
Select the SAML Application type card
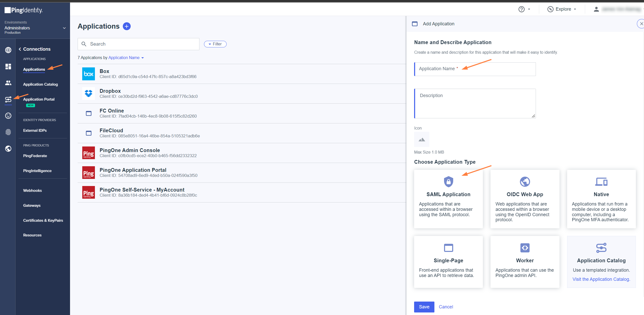click(448, 199)
